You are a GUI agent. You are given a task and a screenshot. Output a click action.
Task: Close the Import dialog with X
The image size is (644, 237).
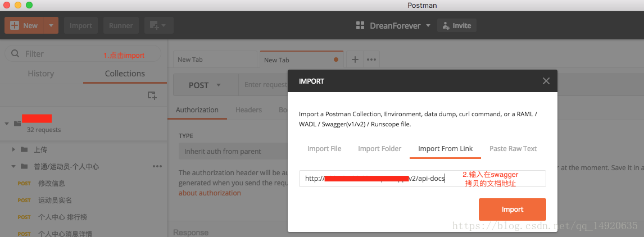pyautogui.click(x=546, y=81)
